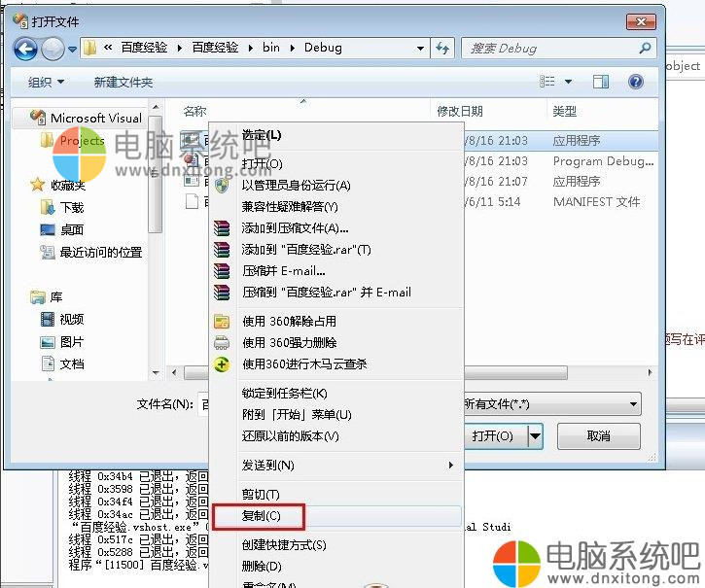This screenshot has width=705, height=588.
Task: Expand the 打开 button dropdown arrow
Action: [x=535, y=436]
